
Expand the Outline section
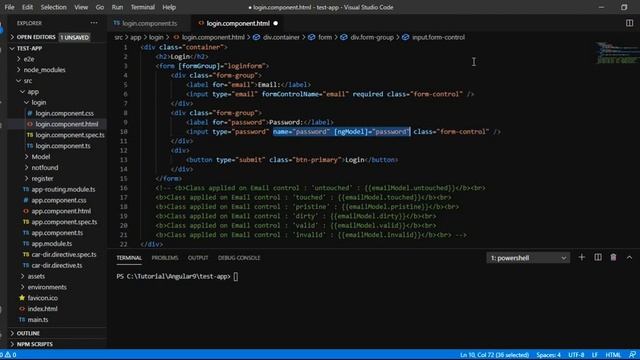click(x=28, y=333)
